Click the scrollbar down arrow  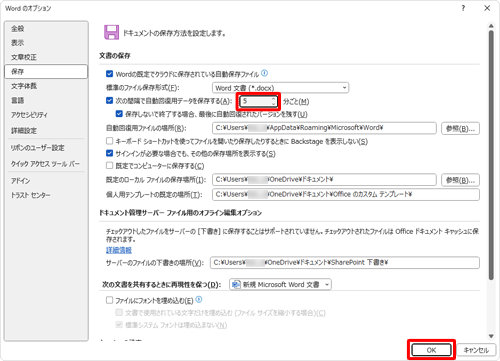coord(491,336)
